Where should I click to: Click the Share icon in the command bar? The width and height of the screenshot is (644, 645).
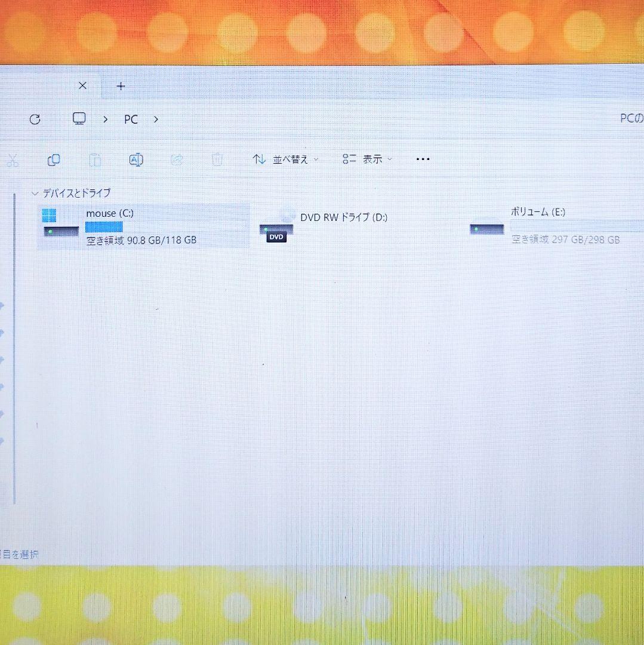[x=177, y=159]
